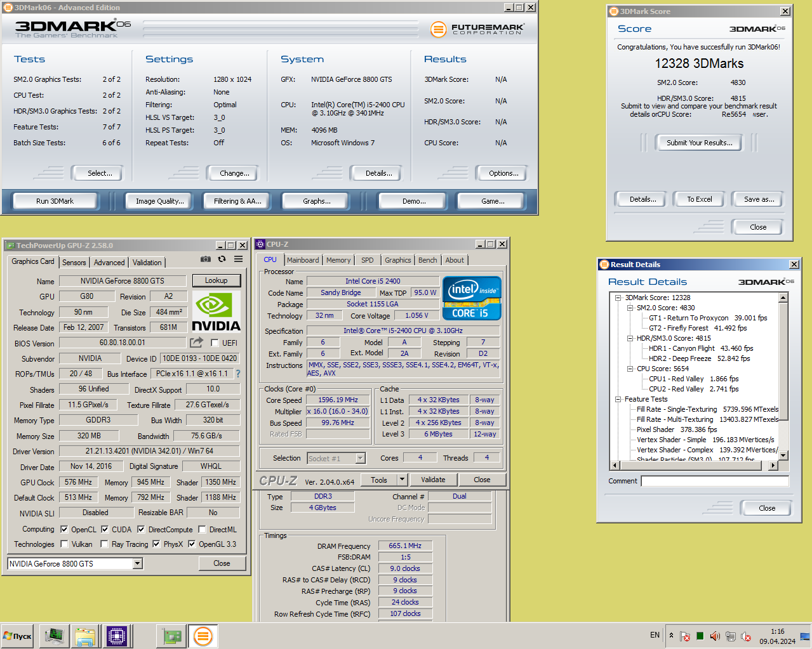Toggle DirectML checkbox
Screen dimensions: 812x649
point(202,529)
